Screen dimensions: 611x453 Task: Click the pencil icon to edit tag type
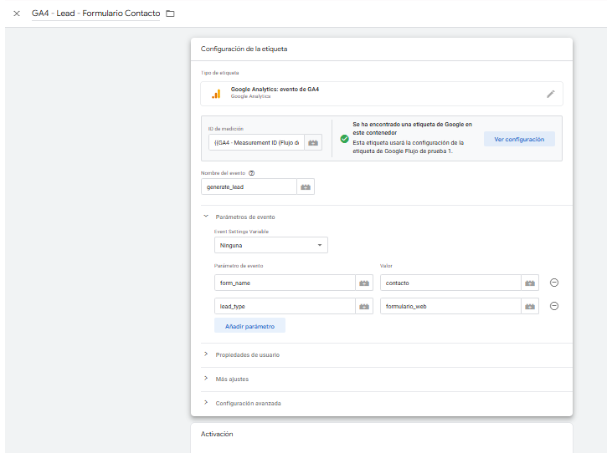550,94
